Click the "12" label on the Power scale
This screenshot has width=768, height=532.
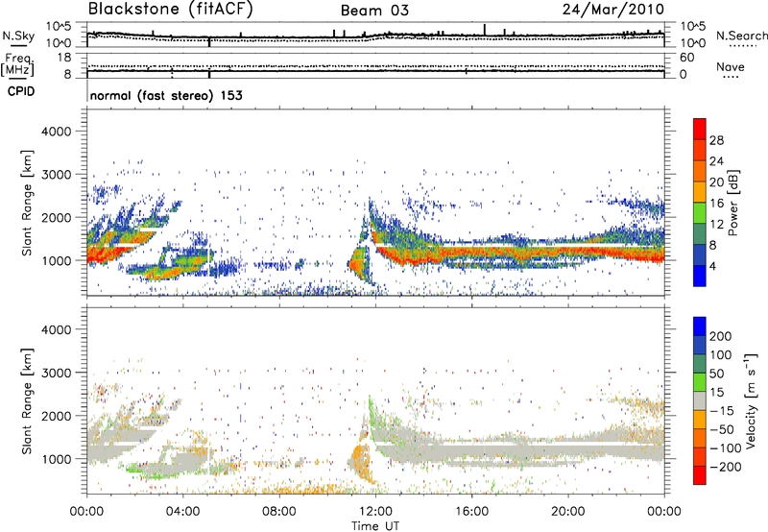716,225
